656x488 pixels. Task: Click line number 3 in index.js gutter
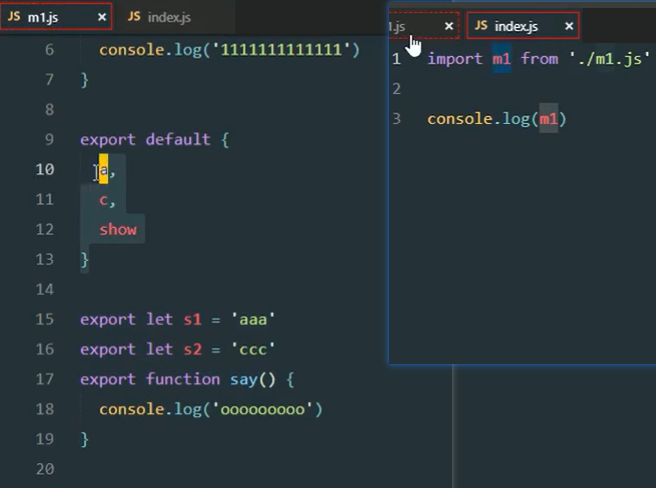point(397,119)
